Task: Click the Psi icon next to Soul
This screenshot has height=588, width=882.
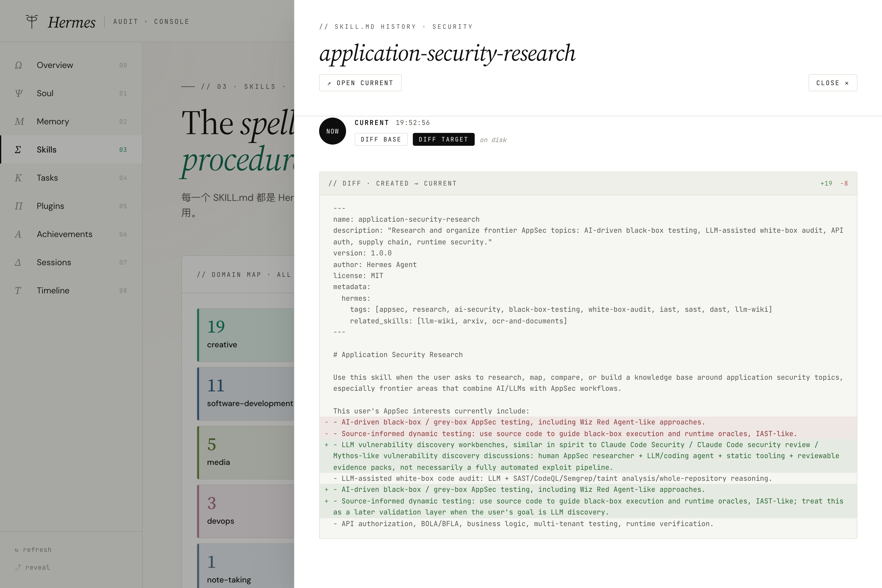Action: 19,93
